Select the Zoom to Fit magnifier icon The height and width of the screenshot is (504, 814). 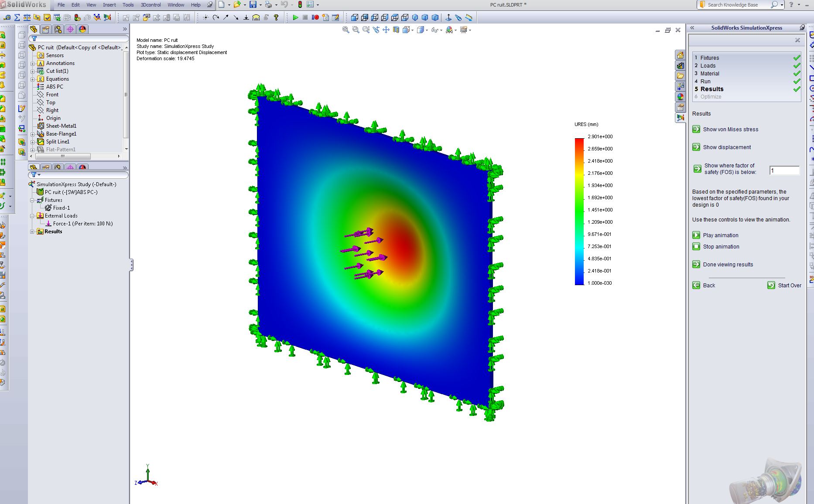click(345, 30)
